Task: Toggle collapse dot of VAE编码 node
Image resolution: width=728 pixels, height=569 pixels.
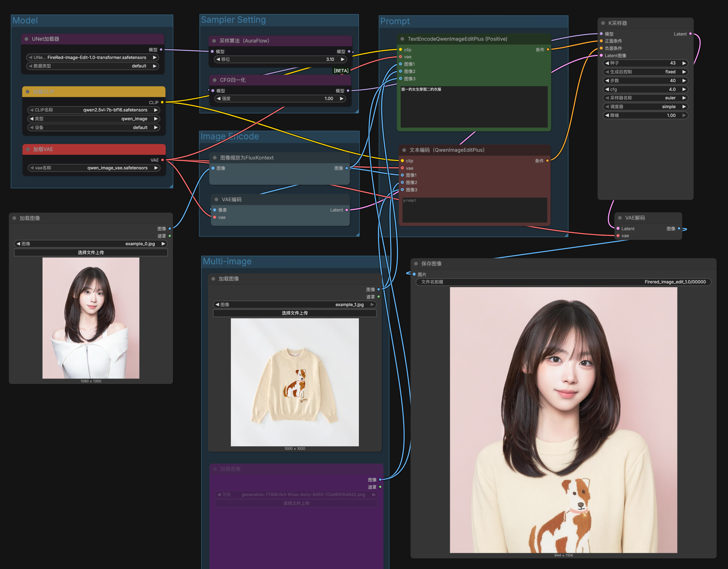Action: [216, 199]
